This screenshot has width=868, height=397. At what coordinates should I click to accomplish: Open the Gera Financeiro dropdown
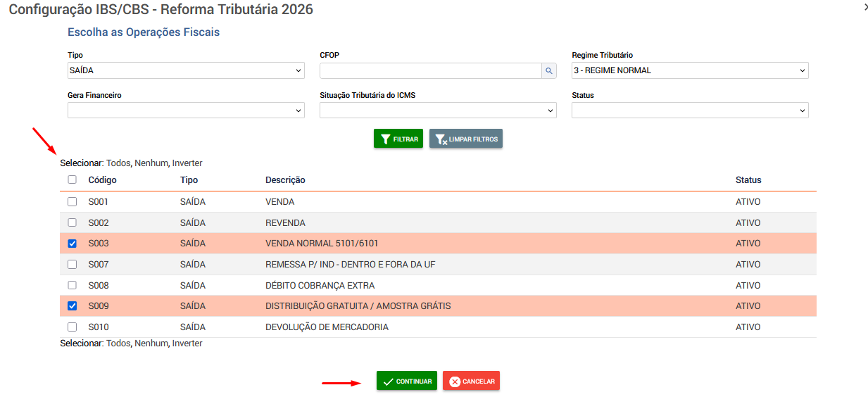(x=186, y=111)
